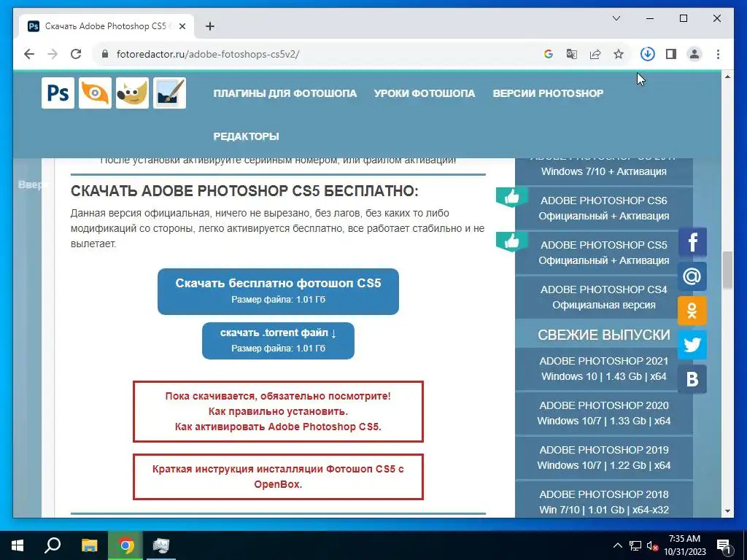Viewport: 747px width, 560px height.
Task: Select the Скачать Adobe Photoshop CS5 tab
Action: click(107, 26)
